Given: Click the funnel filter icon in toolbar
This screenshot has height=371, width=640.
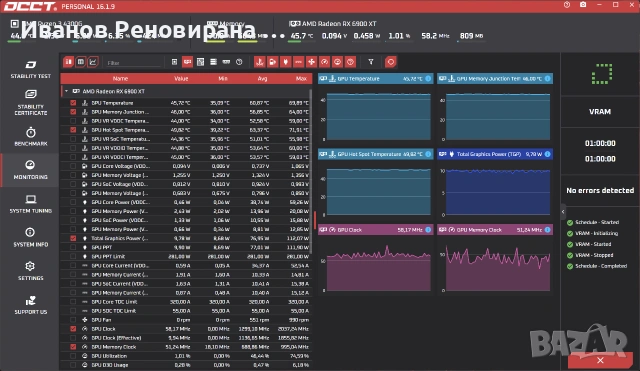Looking at the screenshot, I should pyautogui.click(x=371, y=62).
